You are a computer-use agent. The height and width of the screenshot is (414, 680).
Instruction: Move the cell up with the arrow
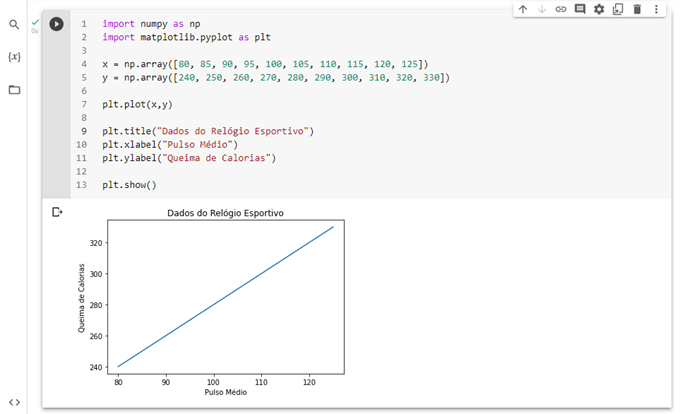pyautogui.click(x=523, y=9)
